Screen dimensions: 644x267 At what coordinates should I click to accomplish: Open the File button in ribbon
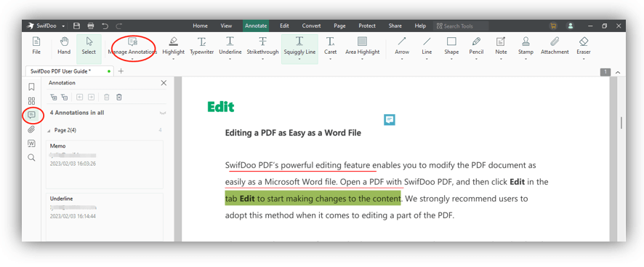pyautogui.click(x=36, y=46)
